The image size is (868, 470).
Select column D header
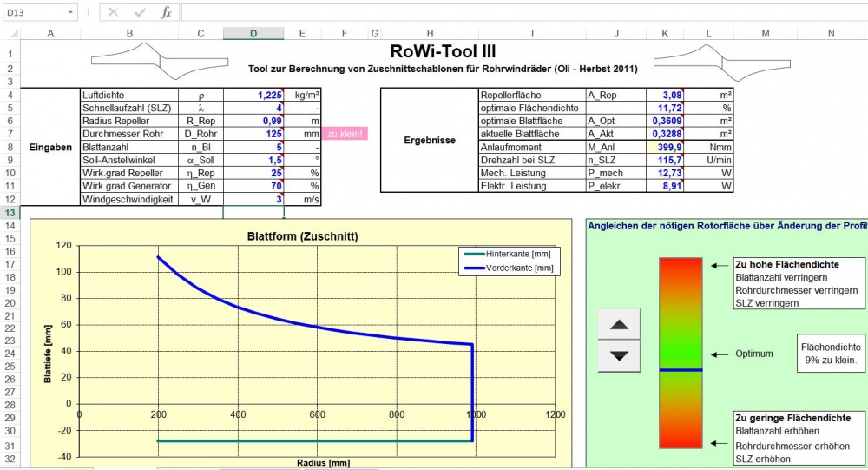tap(253, 33)
